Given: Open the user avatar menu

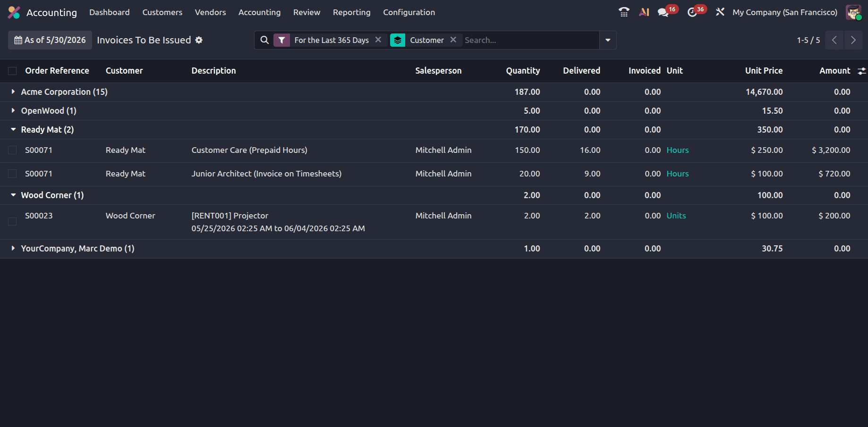Looking at the screenshot, I should 853,12.
